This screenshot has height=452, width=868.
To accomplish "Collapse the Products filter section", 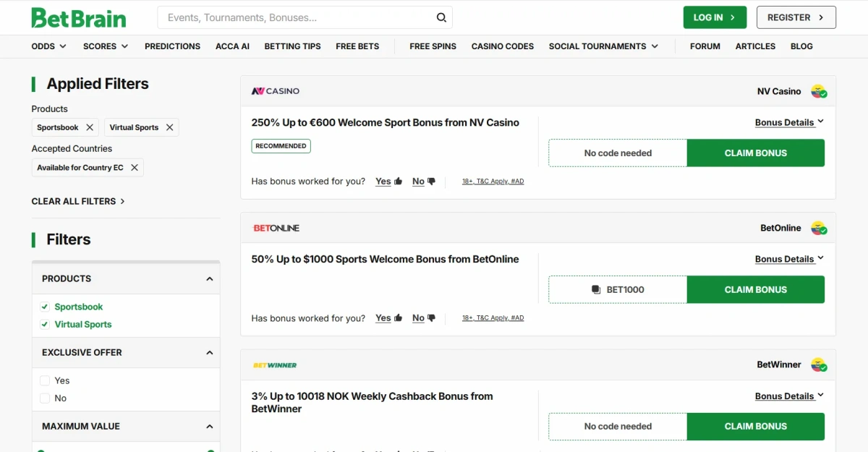I will point(209,279).
